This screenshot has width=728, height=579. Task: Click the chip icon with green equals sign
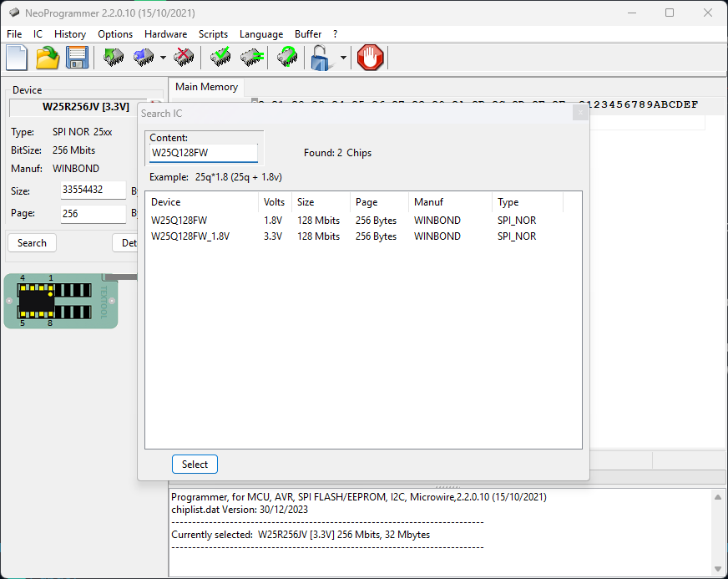[x=251, y=58]
